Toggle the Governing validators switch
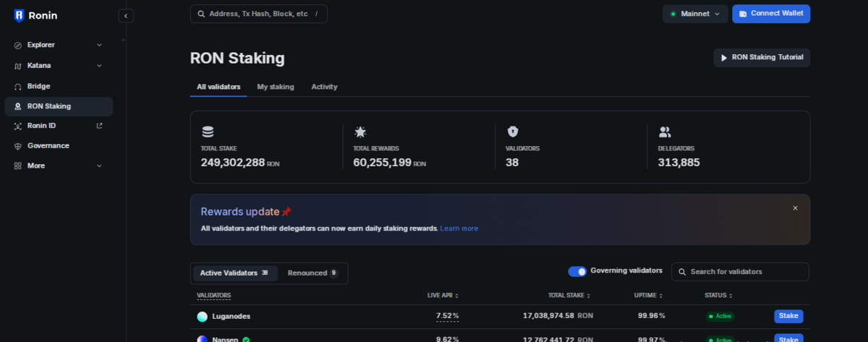The height and width of the screenshot is (342, 868). (x=577, y=271)
